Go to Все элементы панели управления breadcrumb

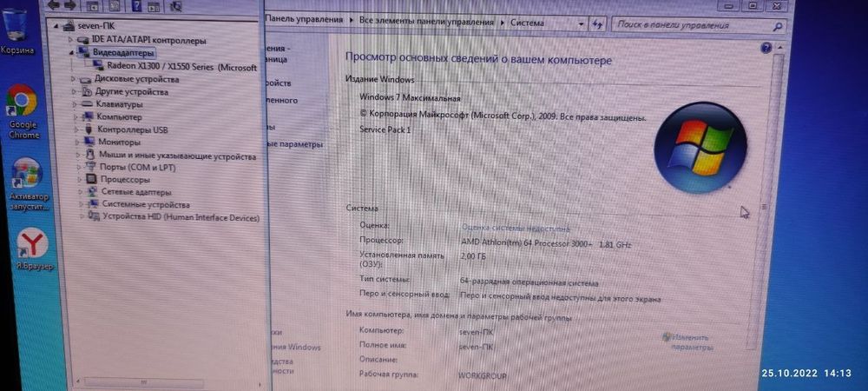426,22
